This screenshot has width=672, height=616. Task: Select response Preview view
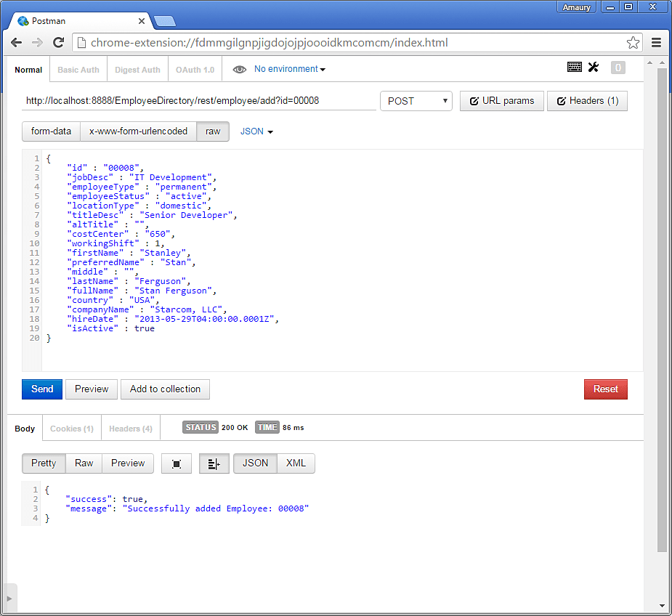(128, 463)
